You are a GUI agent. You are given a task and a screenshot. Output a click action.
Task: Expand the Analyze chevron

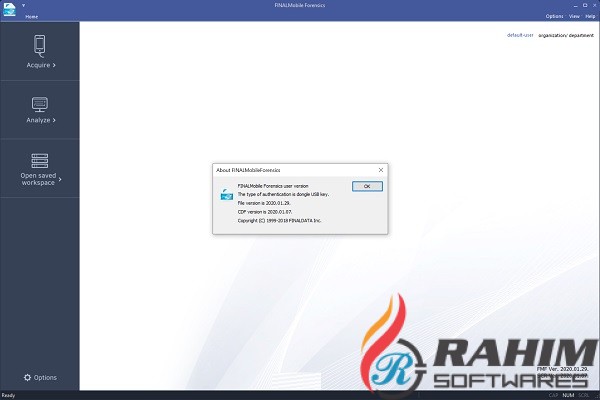[x=54, y=120]
